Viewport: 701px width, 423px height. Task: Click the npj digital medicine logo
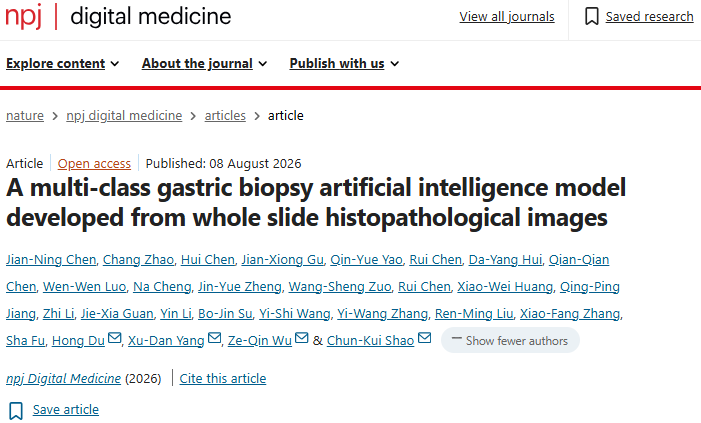pyautogui.click(x=118, y=17)
